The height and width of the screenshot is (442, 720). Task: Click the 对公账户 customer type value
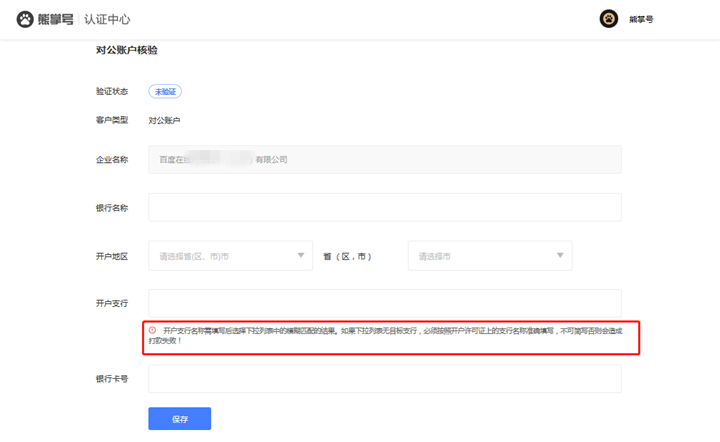pyautogui.click(x=164, y=120)
